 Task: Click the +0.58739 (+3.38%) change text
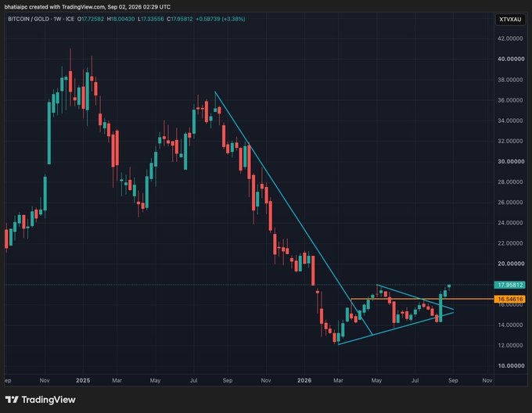(221, 19)
